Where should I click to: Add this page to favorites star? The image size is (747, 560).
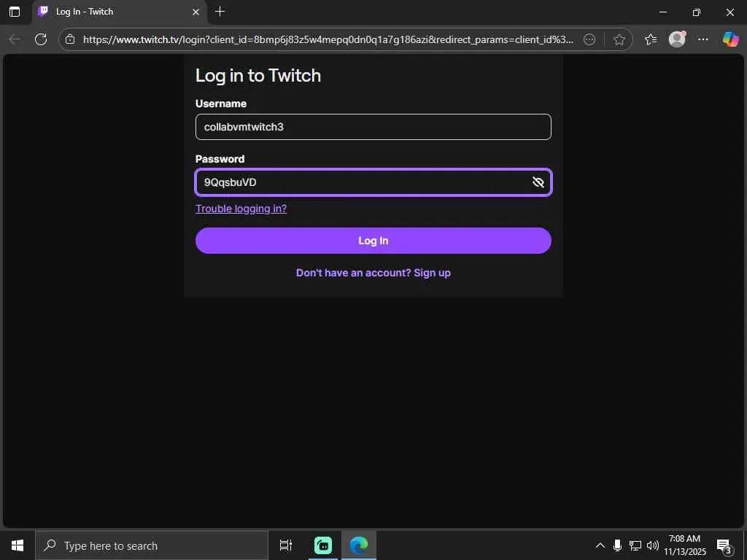[619, 39]
